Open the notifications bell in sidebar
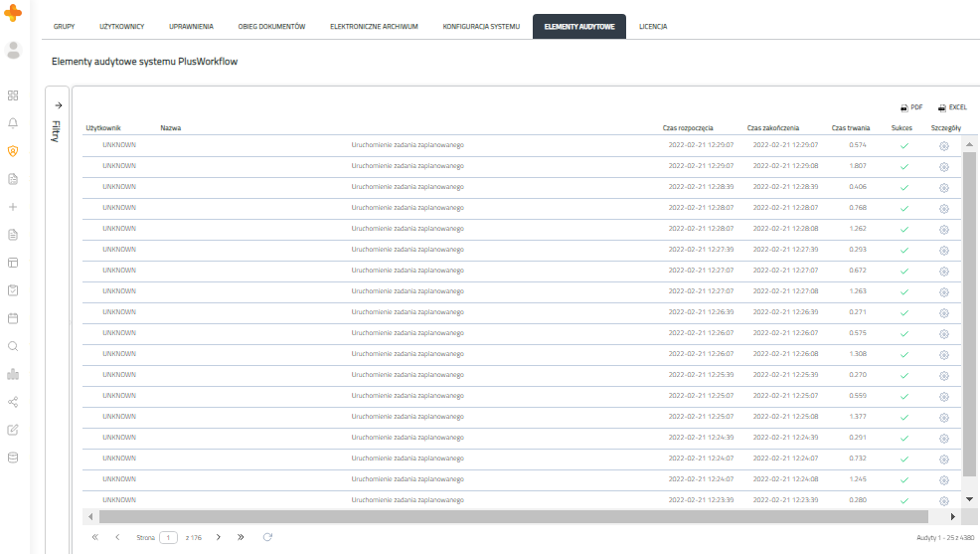This screenshot has width=980, height=554. (13, 123)
